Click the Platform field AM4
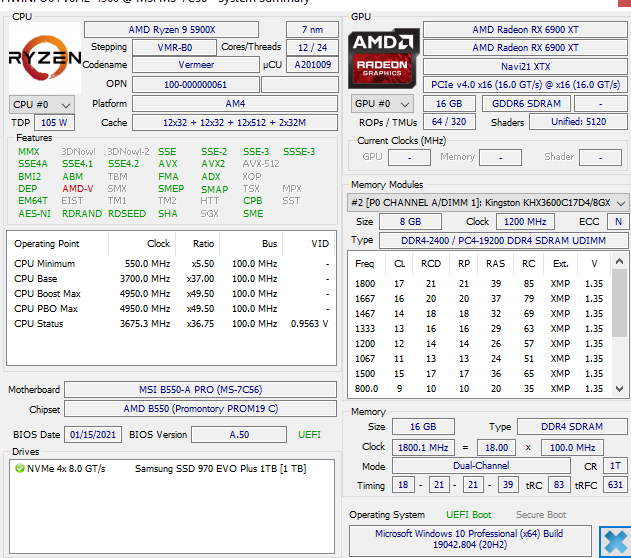Viewport: 631px width, 558px height. pos(235,104)
